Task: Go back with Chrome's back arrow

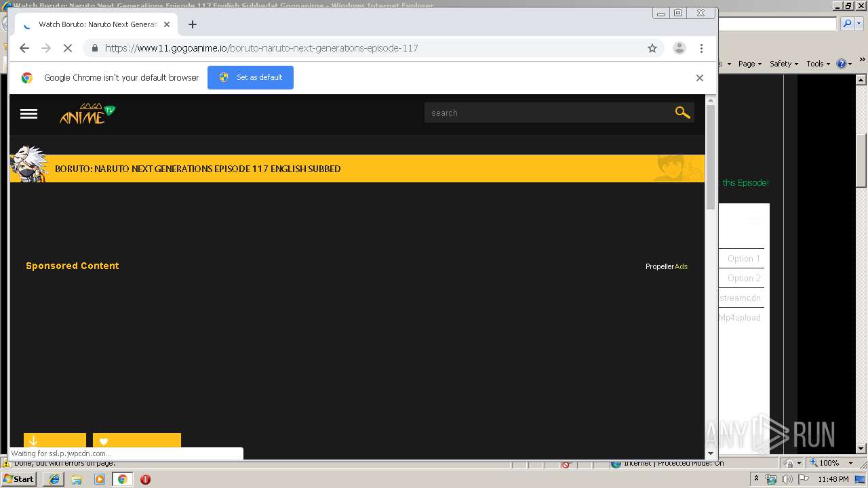Action: [24, 48]
